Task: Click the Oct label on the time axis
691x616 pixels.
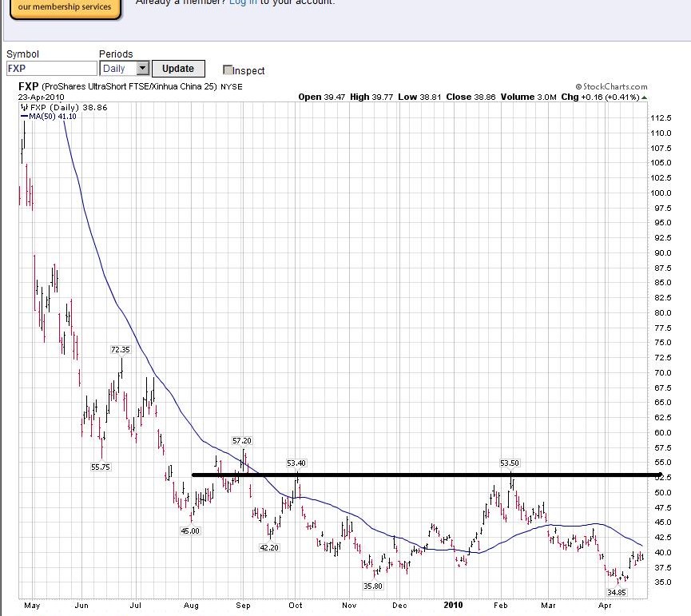Action: click(x=296, y=606)
